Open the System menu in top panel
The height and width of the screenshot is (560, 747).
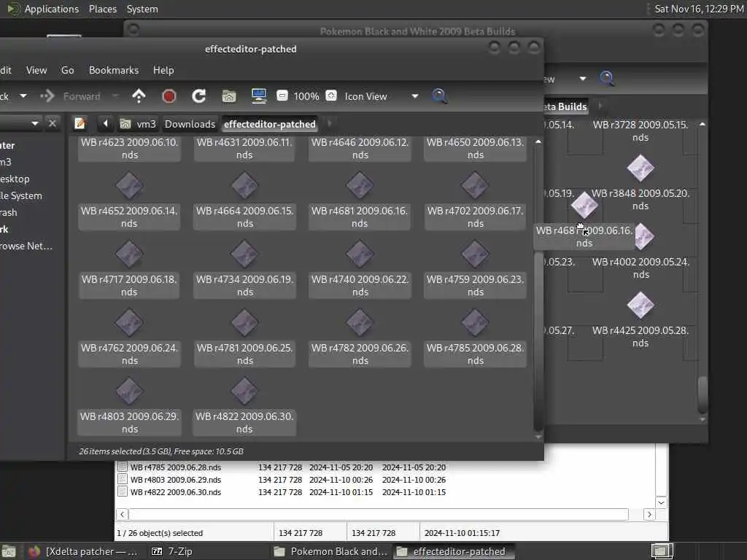pyautogui.click(x=142, y=9)
